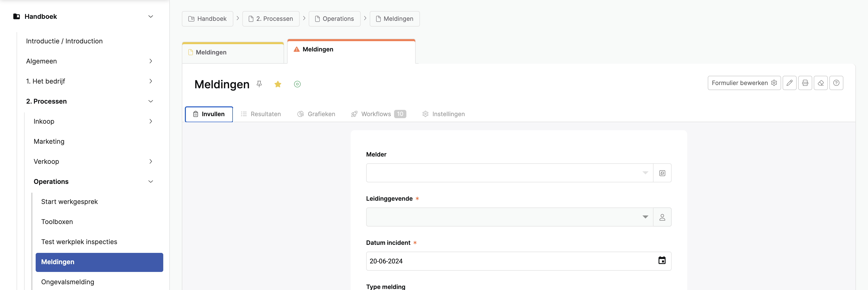
Task: Go to 2. Processen in breadcrumb
Action: tap(270, 19)
